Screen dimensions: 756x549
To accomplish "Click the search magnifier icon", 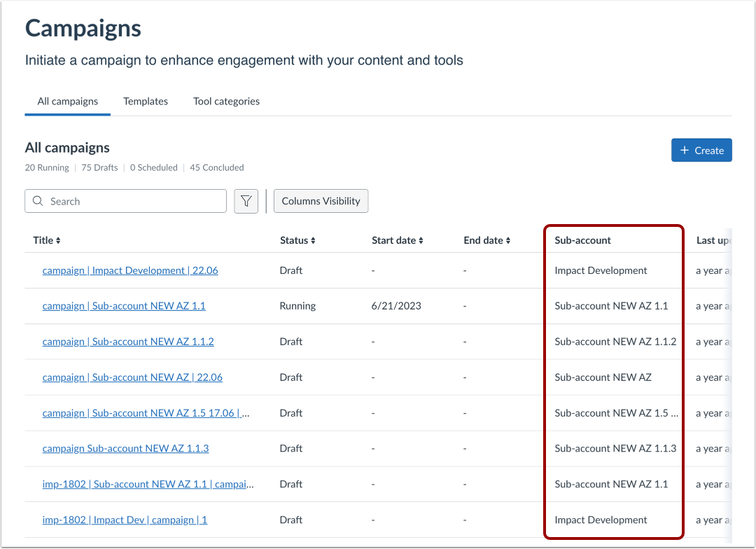I will [x=38, y=201].
